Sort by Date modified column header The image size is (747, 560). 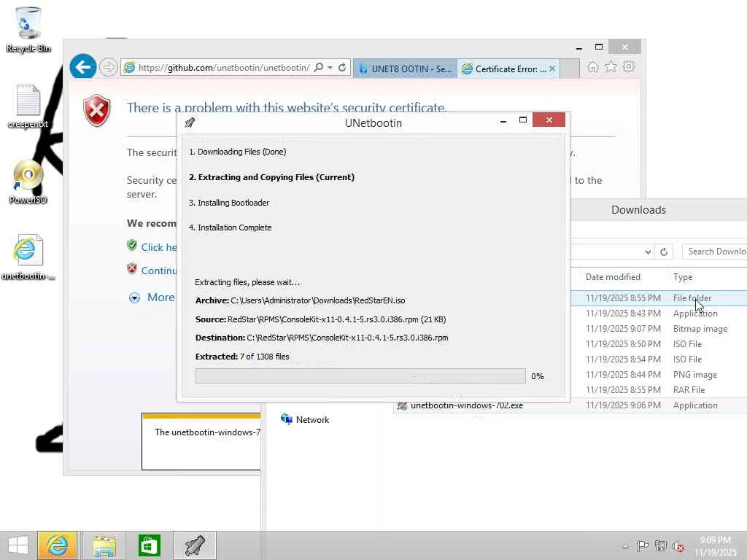pos(613,277)
